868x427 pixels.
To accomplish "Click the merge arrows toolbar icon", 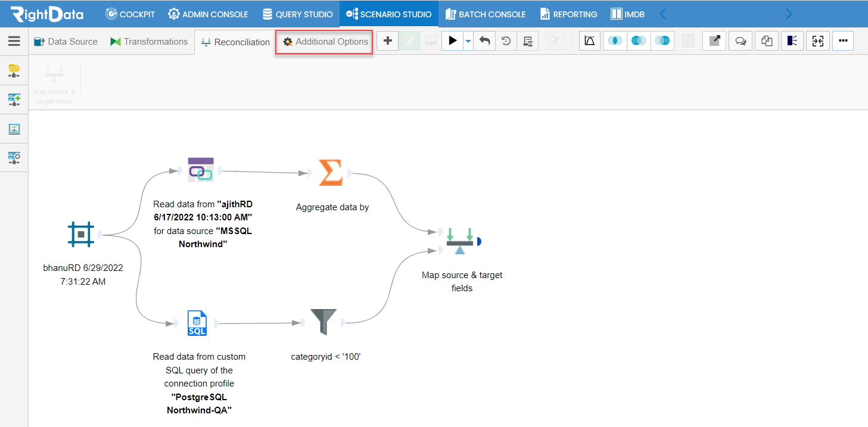I will click(818, 40).
